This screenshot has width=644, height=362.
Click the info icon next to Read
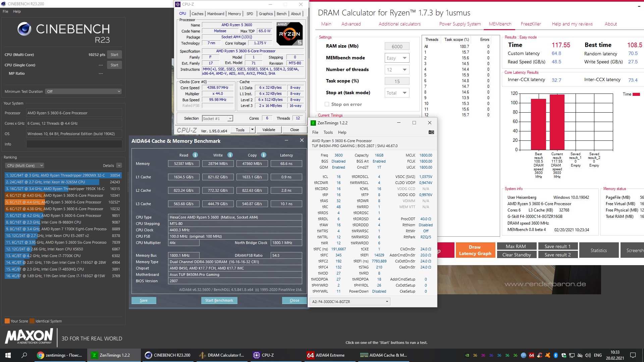[195, 155]
